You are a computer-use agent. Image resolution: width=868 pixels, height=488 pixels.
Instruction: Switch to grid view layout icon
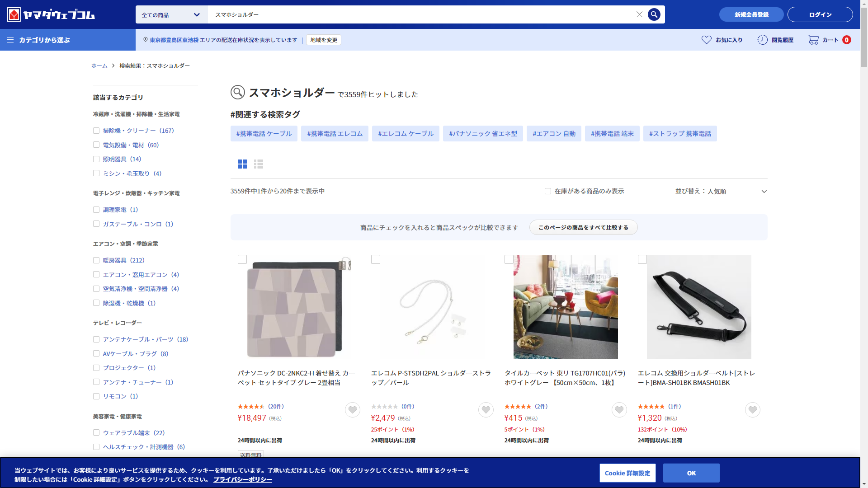[242, 164]
